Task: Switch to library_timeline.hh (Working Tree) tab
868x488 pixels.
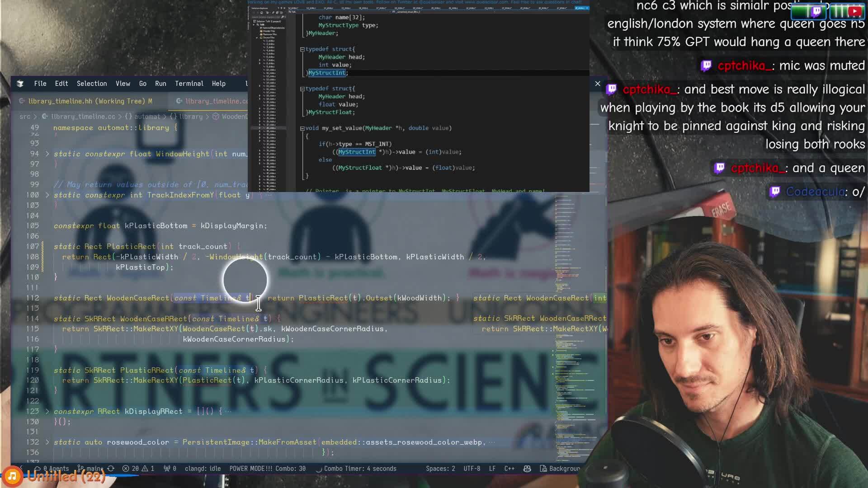Action: click(x=90, y=101)
